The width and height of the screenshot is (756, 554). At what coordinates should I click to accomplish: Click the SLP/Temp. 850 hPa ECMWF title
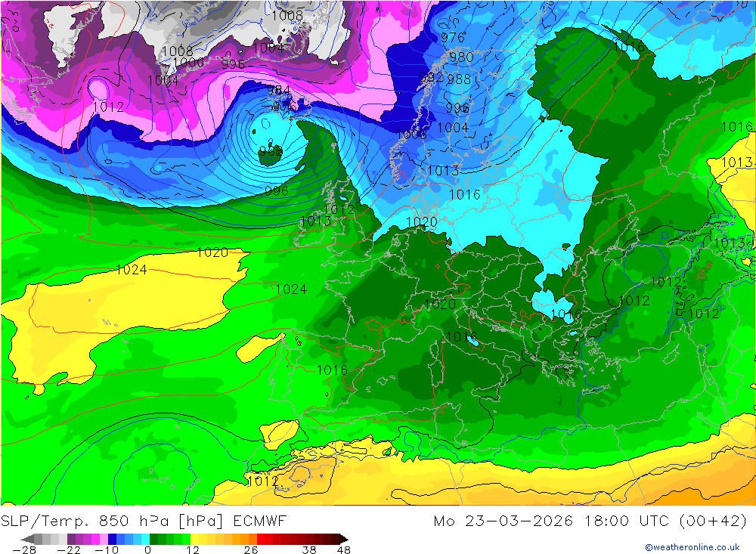click(x=144, y=522)
